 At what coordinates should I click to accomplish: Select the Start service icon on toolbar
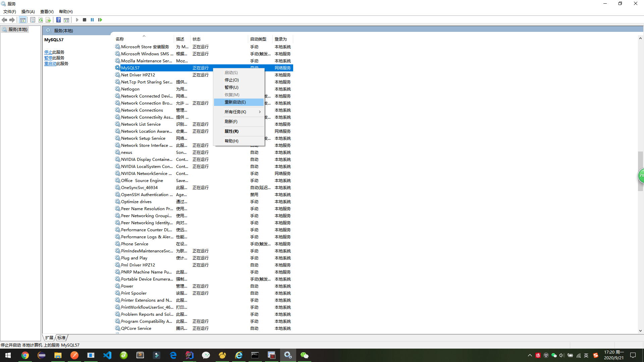tap(77, 20)
